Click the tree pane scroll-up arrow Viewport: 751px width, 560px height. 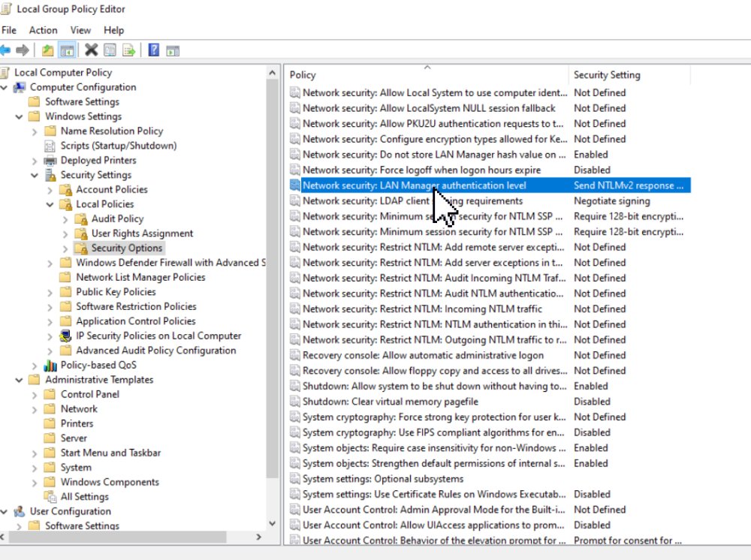[x=272, y=73]
